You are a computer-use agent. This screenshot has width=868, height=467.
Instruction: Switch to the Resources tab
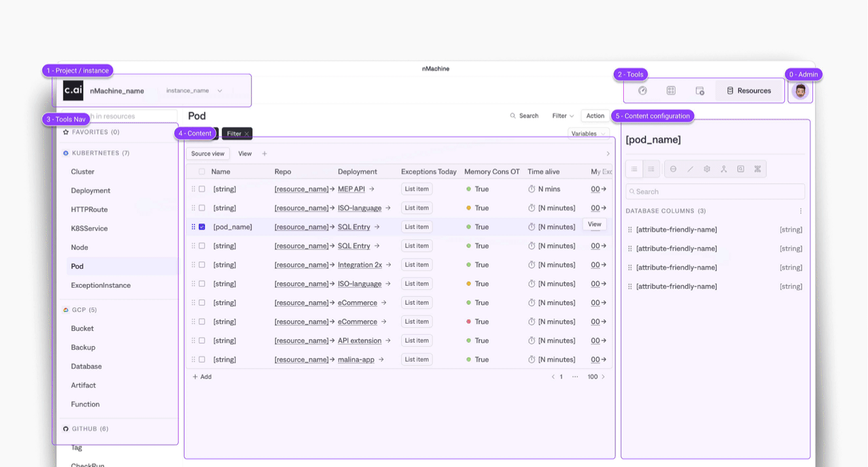749,91
